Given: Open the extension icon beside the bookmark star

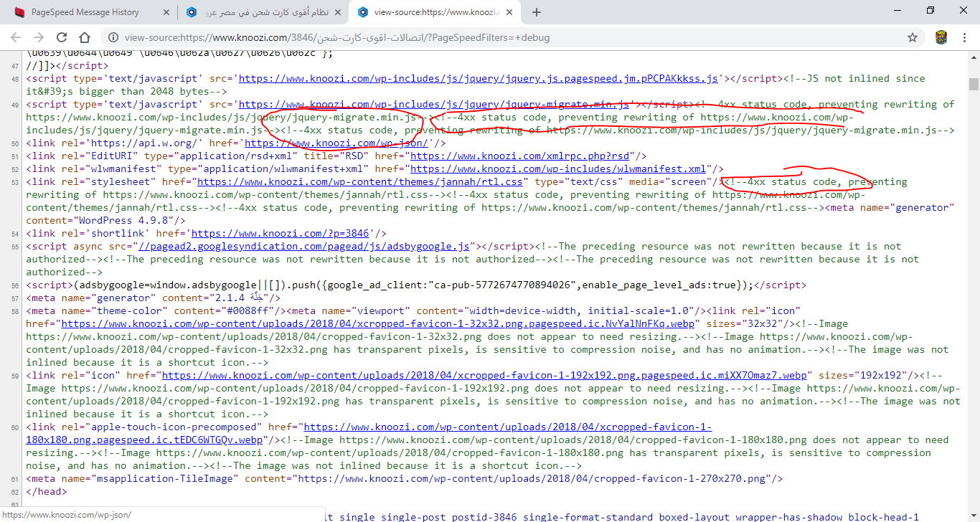Looking at the screenshot, I should coord(941,37).
